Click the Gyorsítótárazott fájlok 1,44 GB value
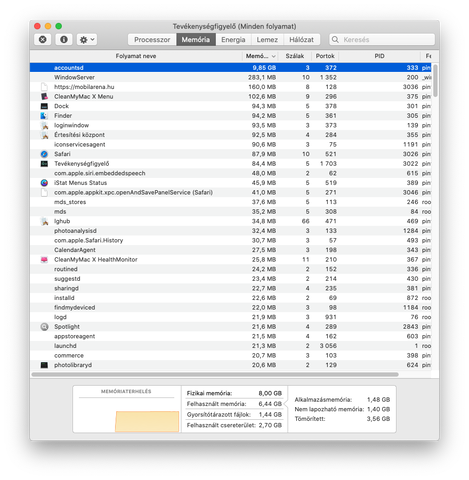This screenshot has width=469, height=480. pos(270,415)
